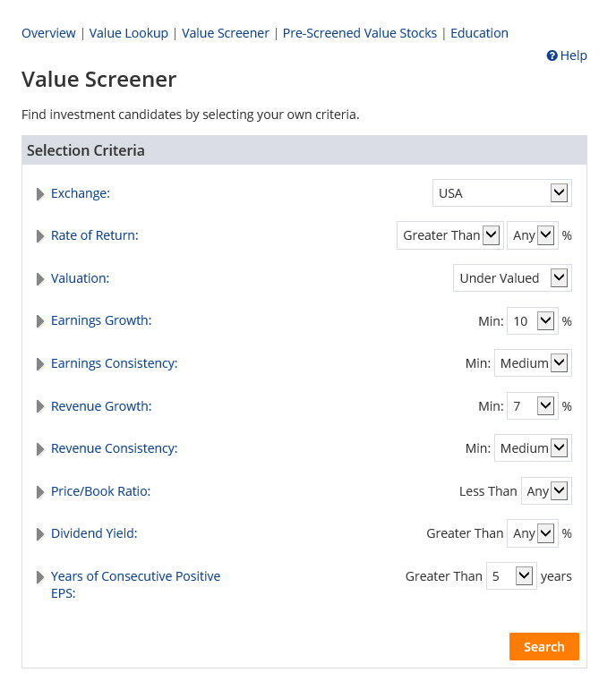Expand the Revenue Consistency triangle
Image resolution: width=616 pixels, height=698 pixels.
pyautogui.click(x=40, y=448)
